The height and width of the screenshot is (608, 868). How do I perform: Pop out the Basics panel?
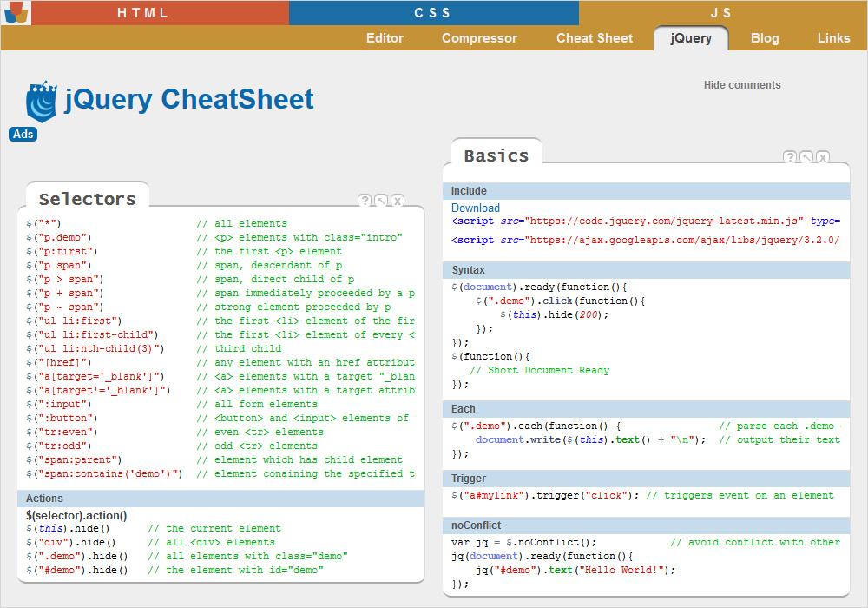806,157
